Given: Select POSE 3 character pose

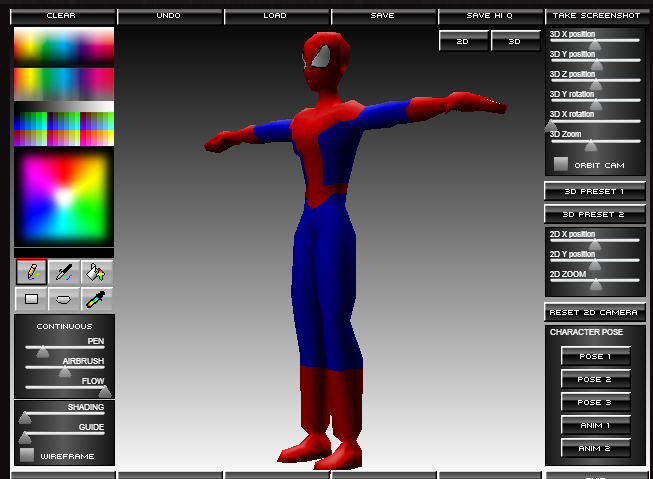Looking at the screenshot, I should coord(596,402).
